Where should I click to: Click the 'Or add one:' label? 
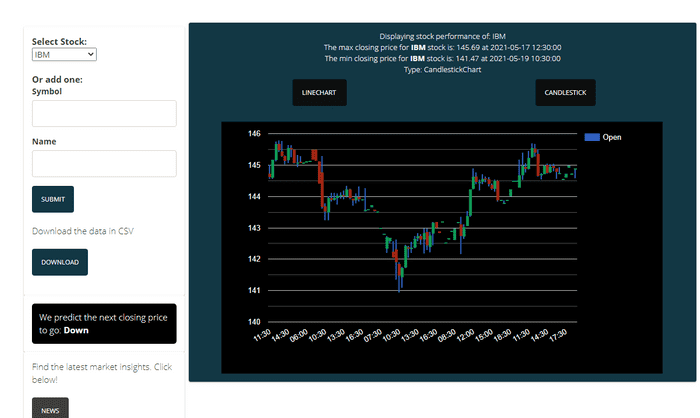click(57, 79)
